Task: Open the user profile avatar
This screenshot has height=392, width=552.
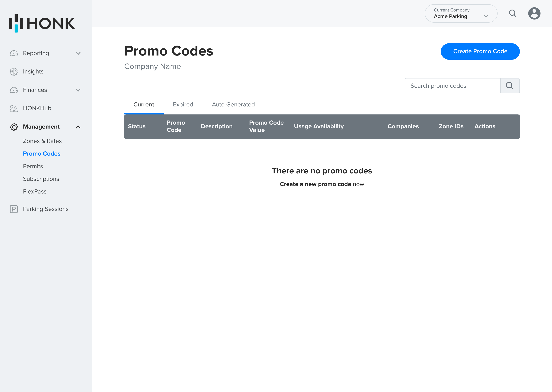Action: tap(534, 14)
